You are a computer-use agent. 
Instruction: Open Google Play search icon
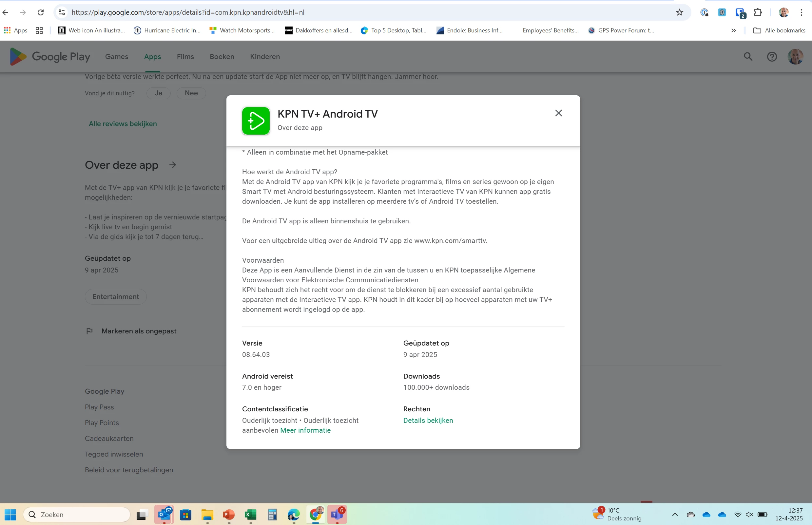748,57
